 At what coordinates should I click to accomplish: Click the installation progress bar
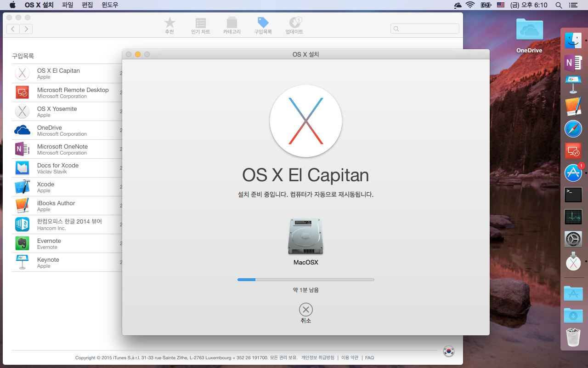point(306,280)
